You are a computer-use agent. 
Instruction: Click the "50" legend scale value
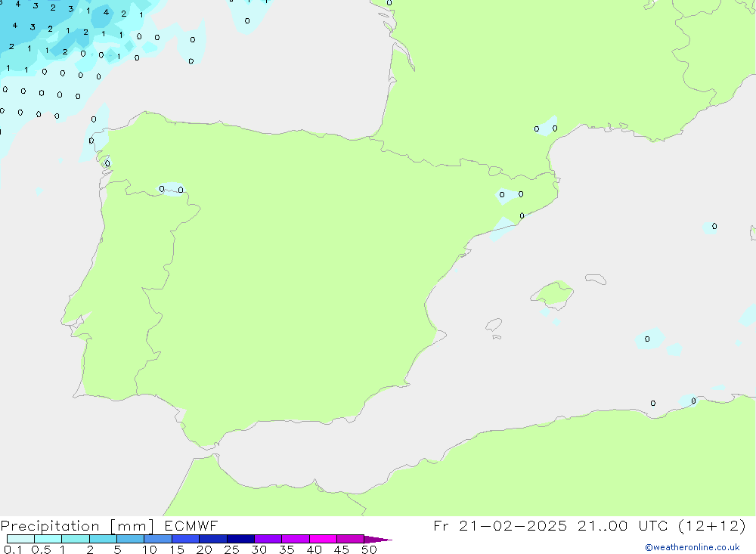pos(369,549)
